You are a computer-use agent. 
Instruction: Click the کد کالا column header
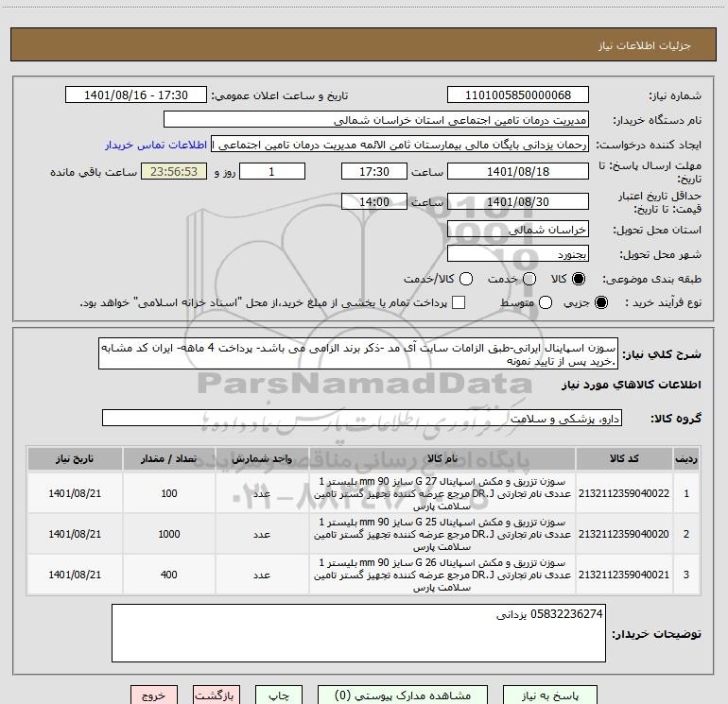point(624,459)
